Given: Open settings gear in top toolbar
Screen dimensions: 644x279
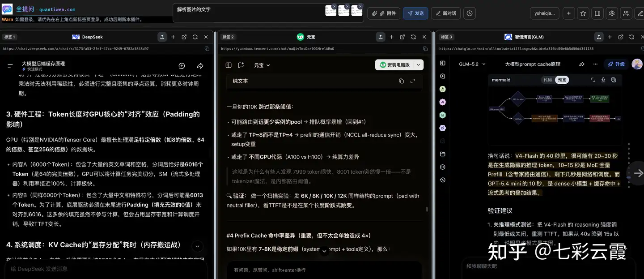Looking at the screenshot, I should [x=612, y=13].
